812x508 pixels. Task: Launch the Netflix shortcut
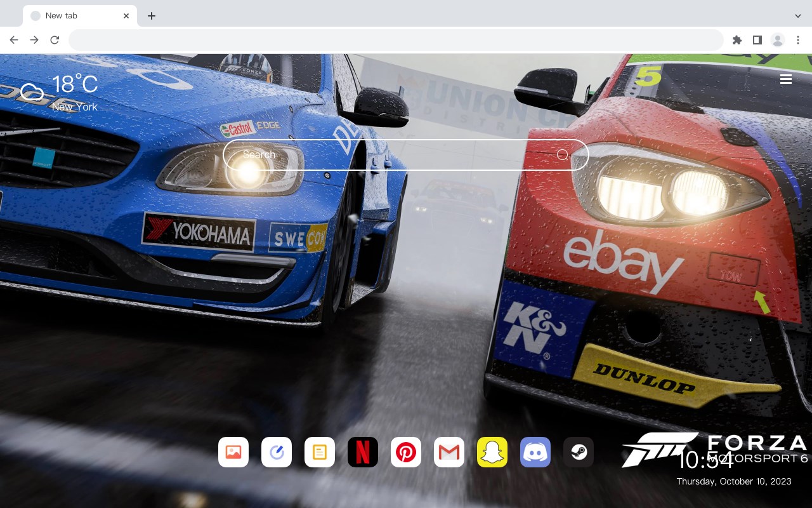click(x=363, y=452)
